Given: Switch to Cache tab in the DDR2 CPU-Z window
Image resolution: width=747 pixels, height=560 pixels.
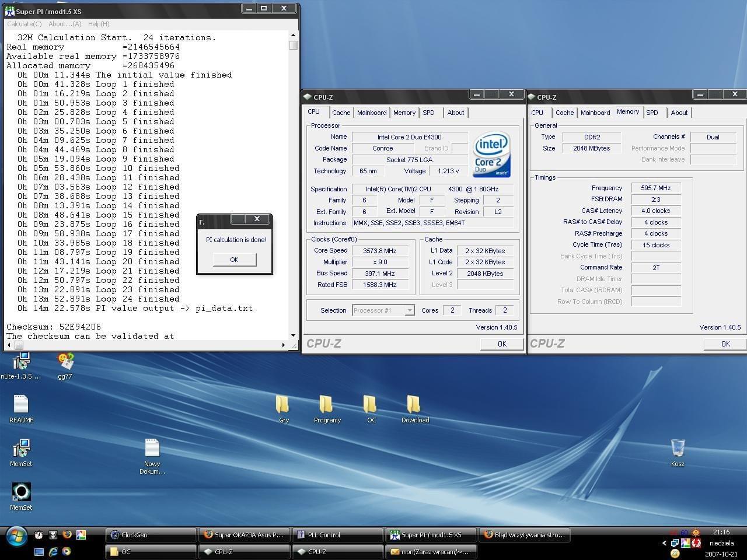Looking at the screenshot, I should pyautogui.click(x=564, y=113).
